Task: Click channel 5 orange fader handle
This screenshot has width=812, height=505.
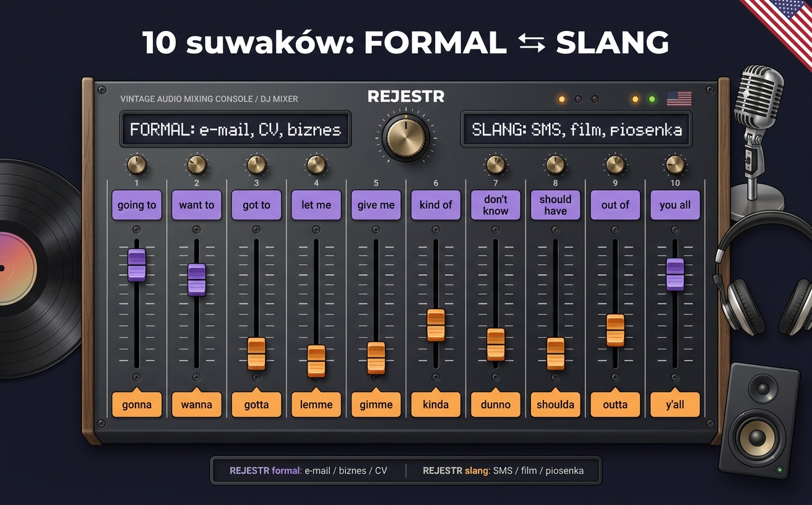Action: click(376, 358)
